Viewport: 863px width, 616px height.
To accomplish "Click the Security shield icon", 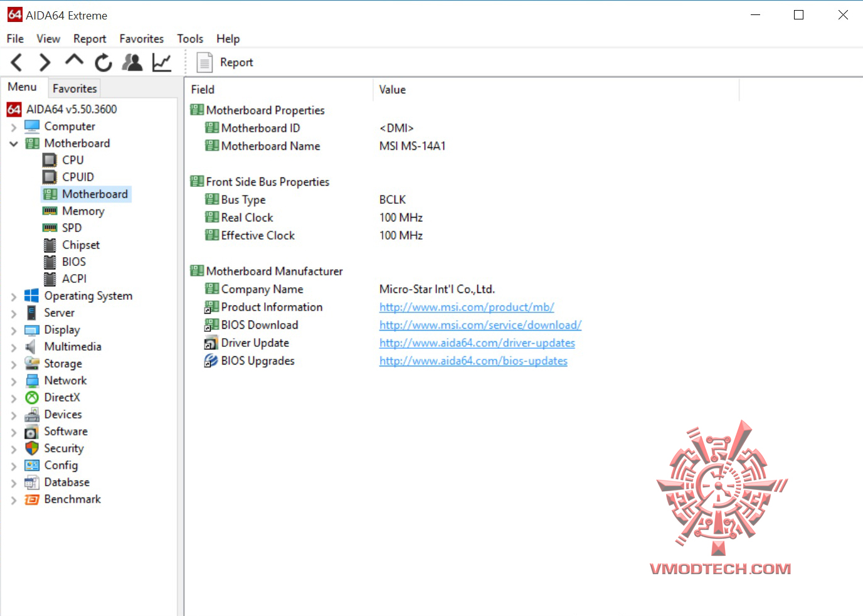I will pyautogui.click(x=31, y=448).
